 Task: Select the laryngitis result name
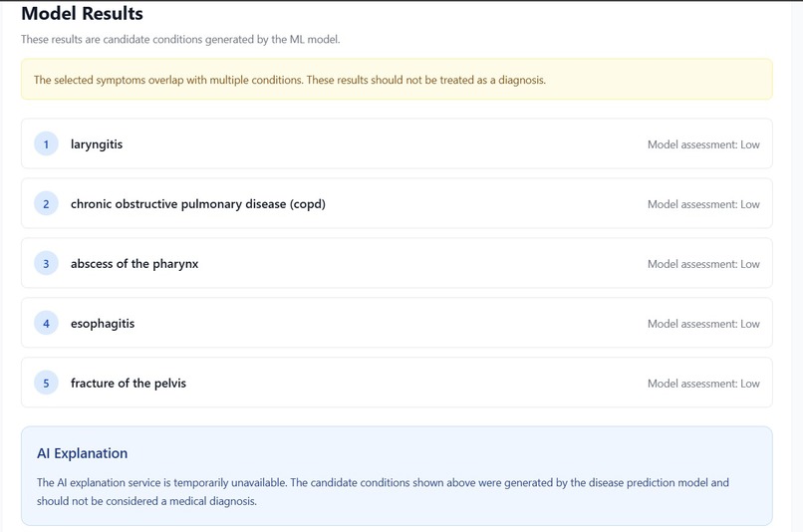(97, 144)
